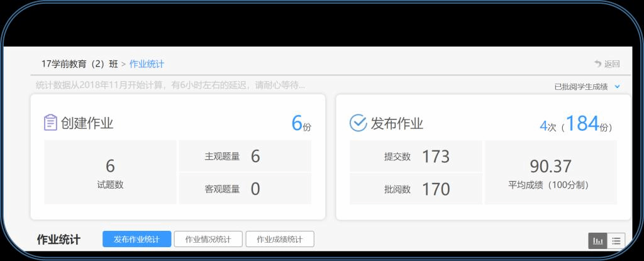This screenshot has height=261, width=644.
Task: Click the 作业统计 breadcrumb link
Action: coord(147,64)
